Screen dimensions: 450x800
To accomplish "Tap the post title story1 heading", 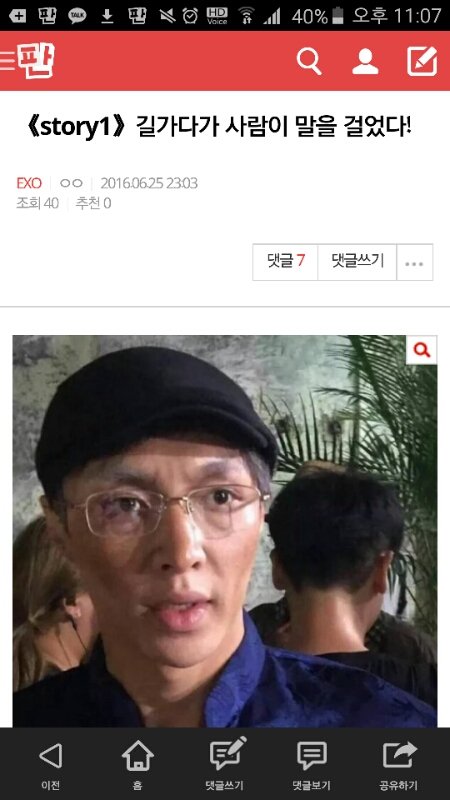I will click(x=218, y=127).
